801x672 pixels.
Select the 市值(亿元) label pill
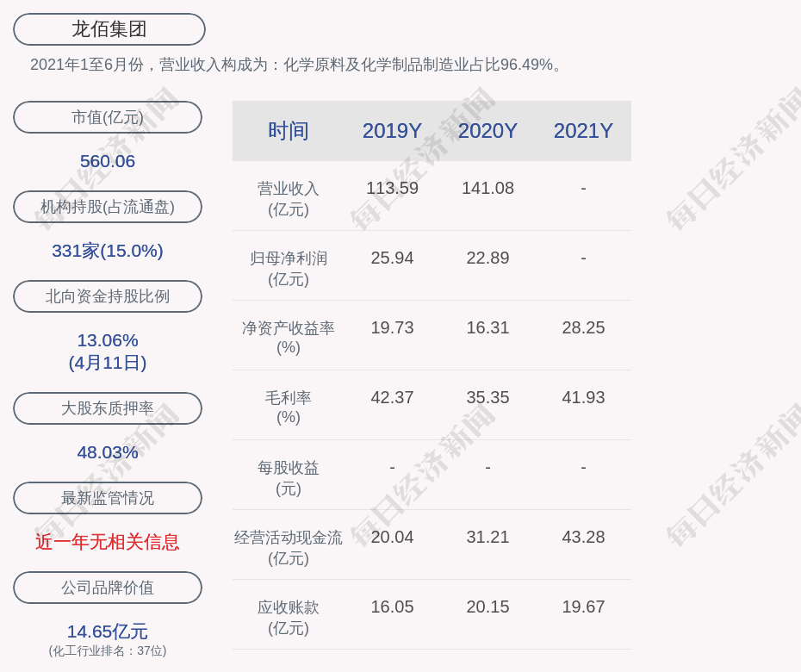click(108, 117)
